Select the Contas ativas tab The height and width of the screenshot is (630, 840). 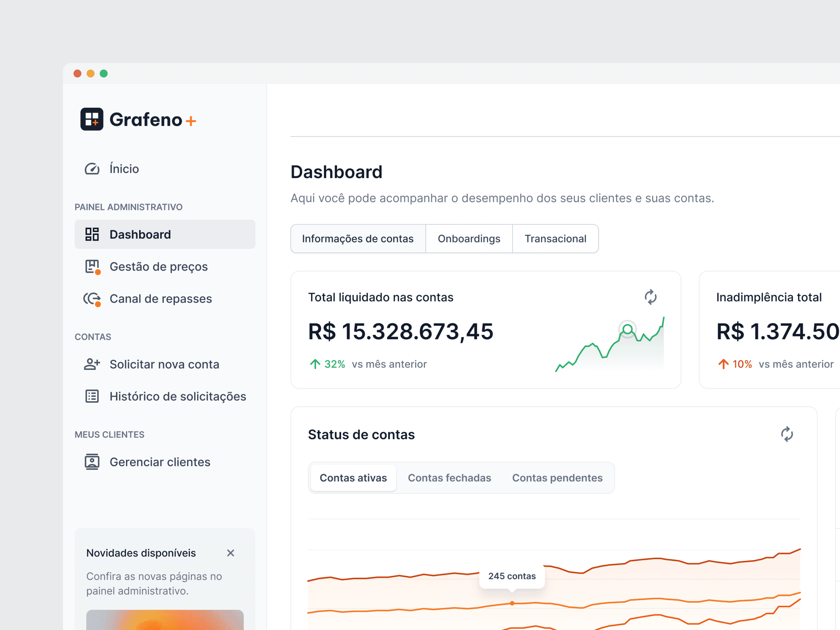(x=353, y=478)
